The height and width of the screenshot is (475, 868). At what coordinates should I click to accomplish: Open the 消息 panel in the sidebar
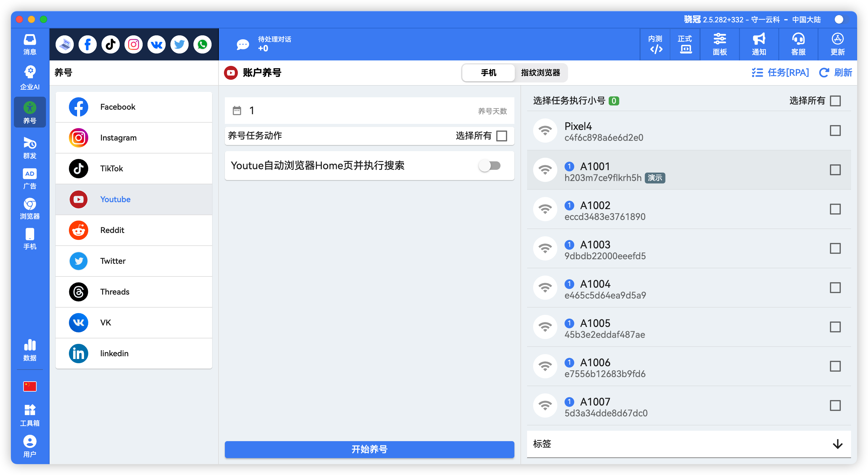30,44
